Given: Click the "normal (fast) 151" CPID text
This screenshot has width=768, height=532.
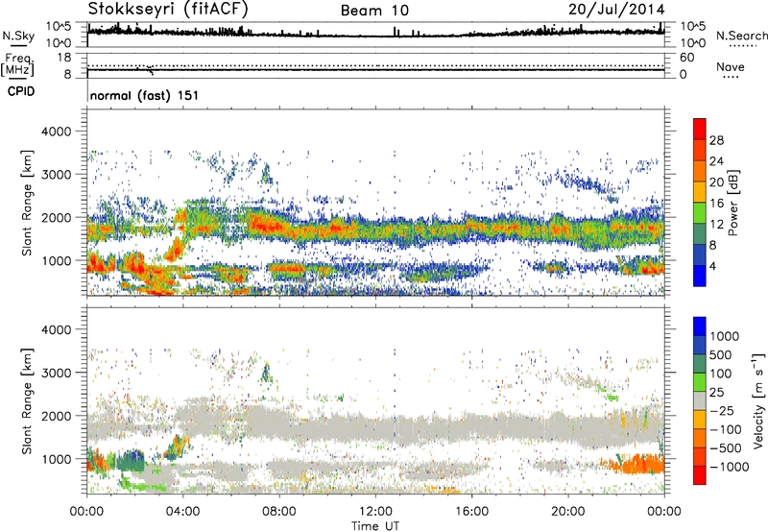Looking at the screenshot, I should click(145, 95).
